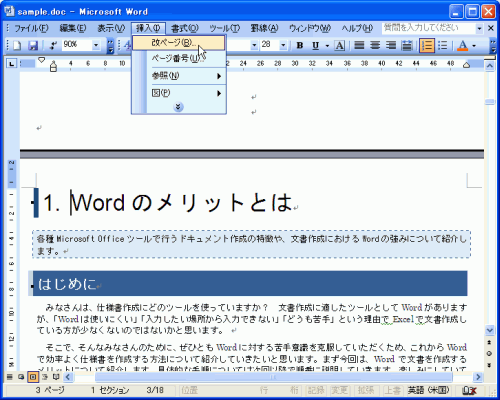Align text left with the alignment icon

click(359, 45)
